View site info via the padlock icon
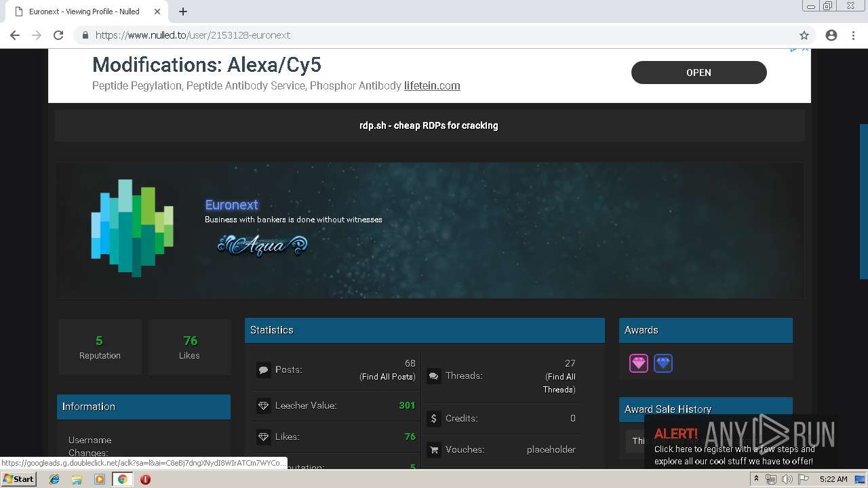 tap(85, 35)
